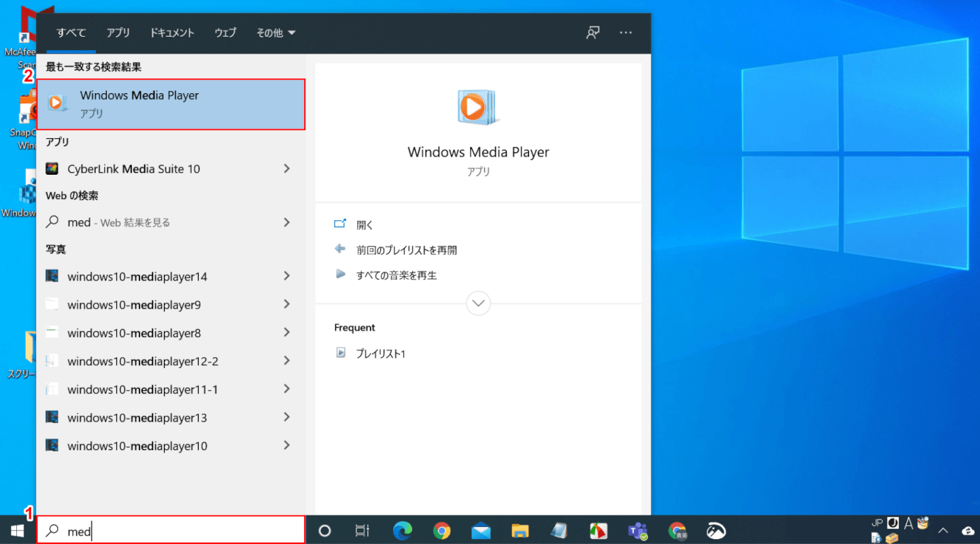Launch Microsoft Edge from taskbar
Screen dimensions: 980x544
(x=403, y=531)
